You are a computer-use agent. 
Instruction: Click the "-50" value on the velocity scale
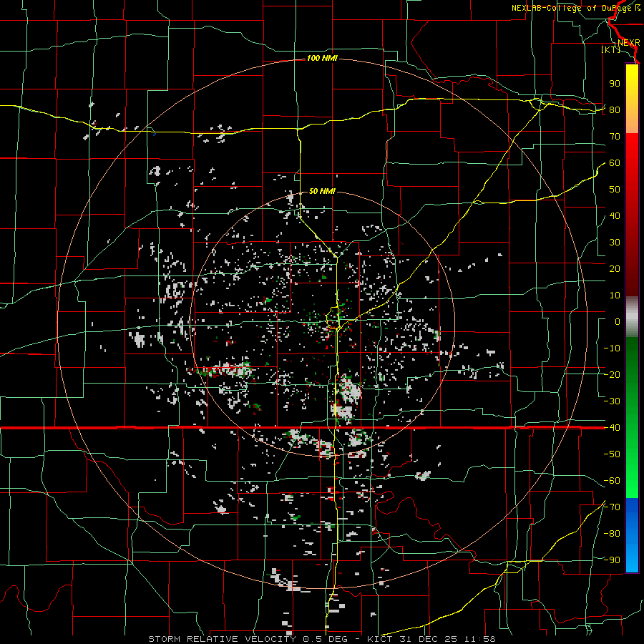coord(612,454)
